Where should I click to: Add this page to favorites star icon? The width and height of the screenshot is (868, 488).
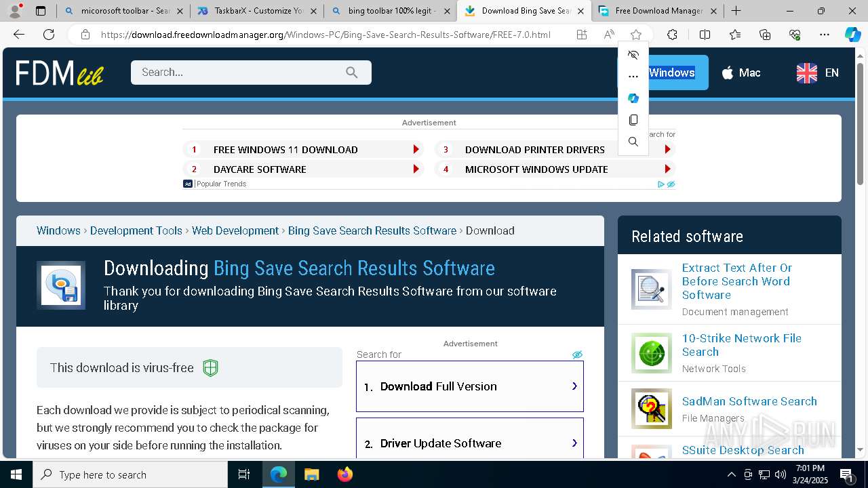(x=635, y=35)
